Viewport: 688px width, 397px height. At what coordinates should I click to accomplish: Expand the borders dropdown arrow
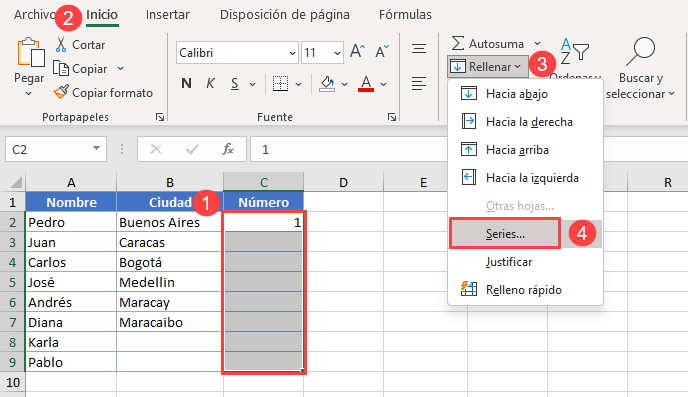[298, 84]
